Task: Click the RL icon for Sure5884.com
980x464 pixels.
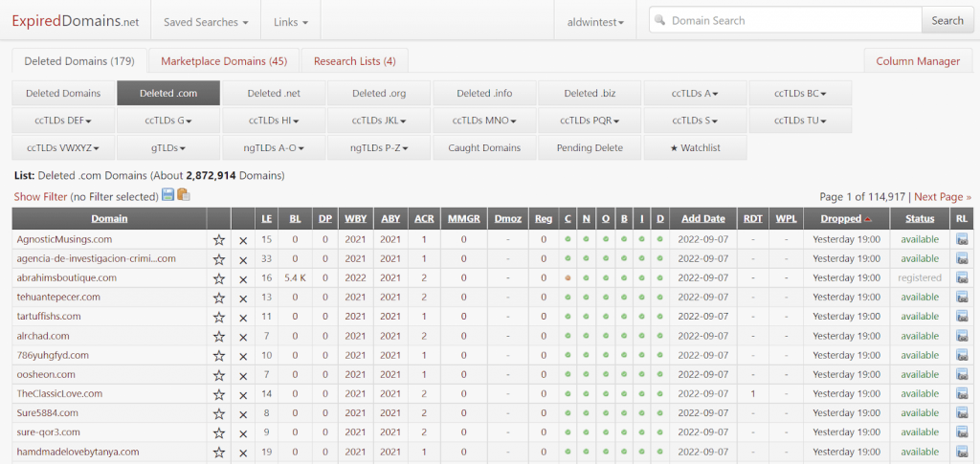Action: click(962, 413)
